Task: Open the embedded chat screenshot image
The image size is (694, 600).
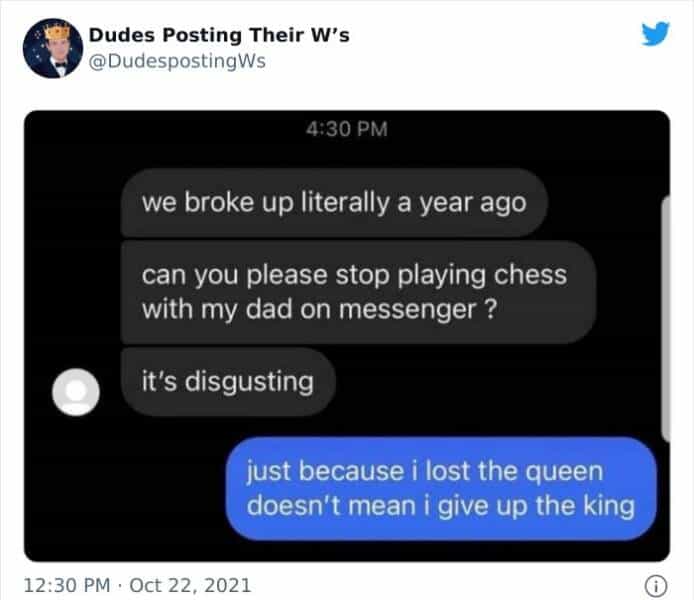Action: coord(347,336)
